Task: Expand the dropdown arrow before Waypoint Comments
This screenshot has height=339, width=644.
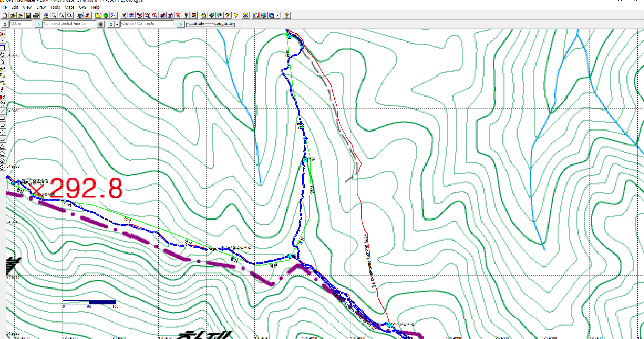Action: [x=117, y=24]
